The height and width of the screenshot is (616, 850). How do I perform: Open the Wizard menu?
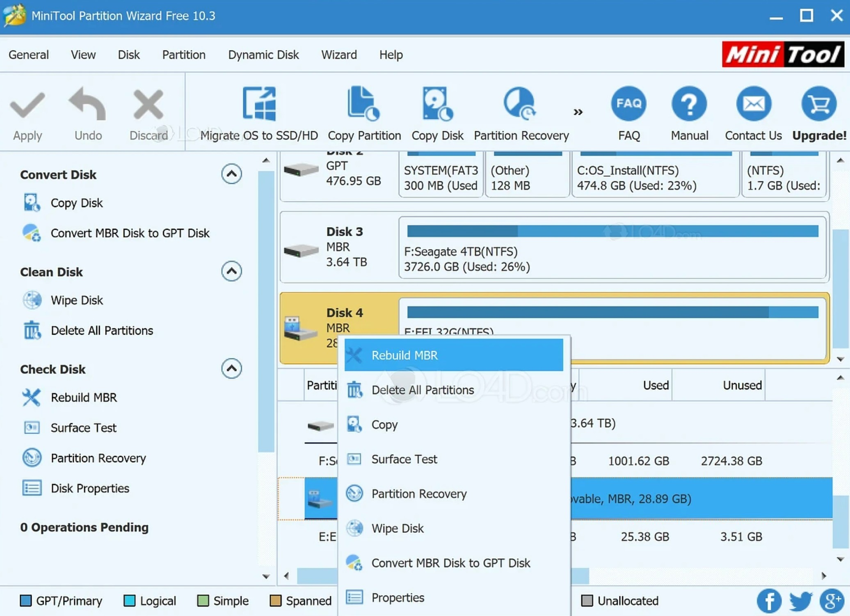[339, 55]
